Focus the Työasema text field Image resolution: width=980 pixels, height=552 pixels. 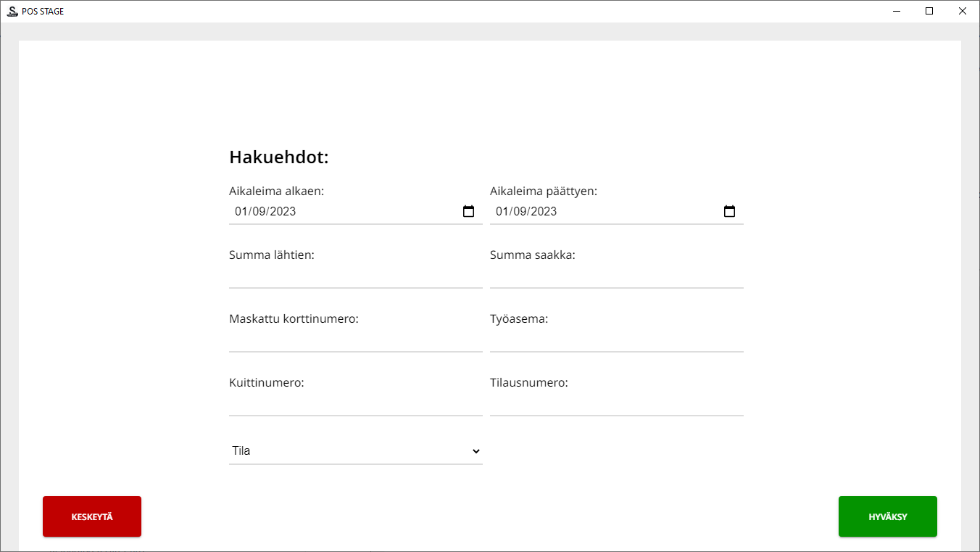(x=616, y=340)
